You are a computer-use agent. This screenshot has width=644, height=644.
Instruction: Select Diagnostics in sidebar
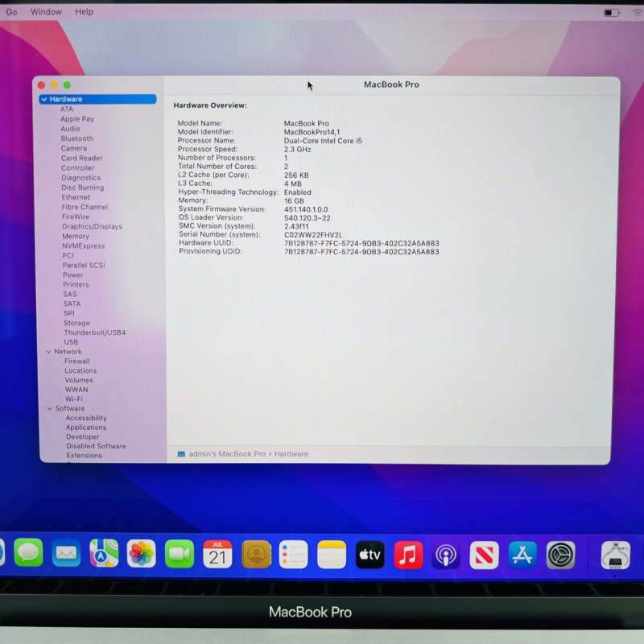pos(81,178)
